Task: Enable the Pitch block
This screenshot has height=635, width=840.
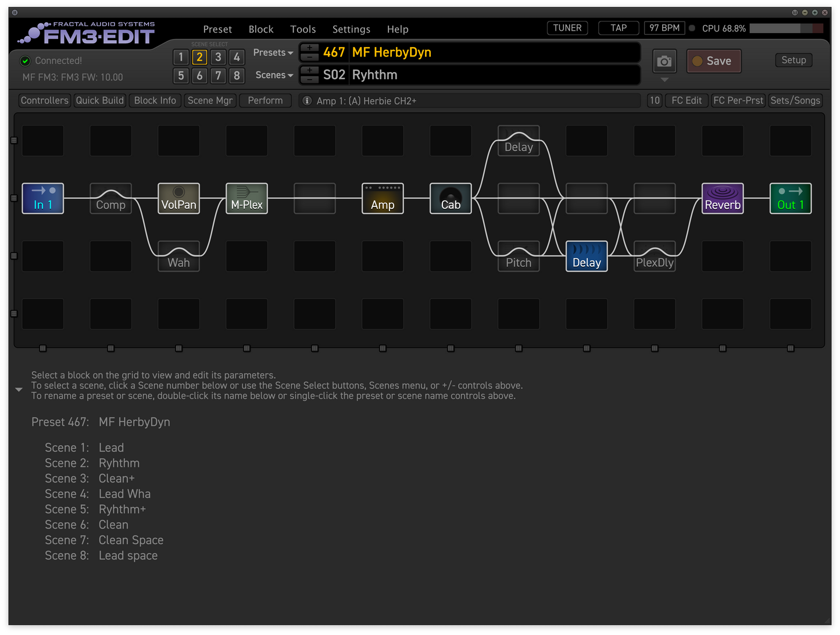Action: pos(518,256)
